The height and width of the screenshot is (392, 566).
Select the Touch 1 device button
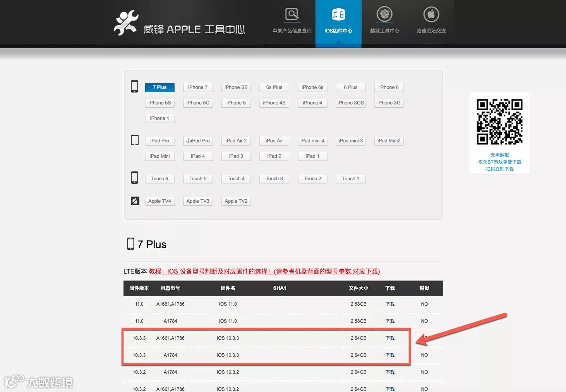click(351, 179)
